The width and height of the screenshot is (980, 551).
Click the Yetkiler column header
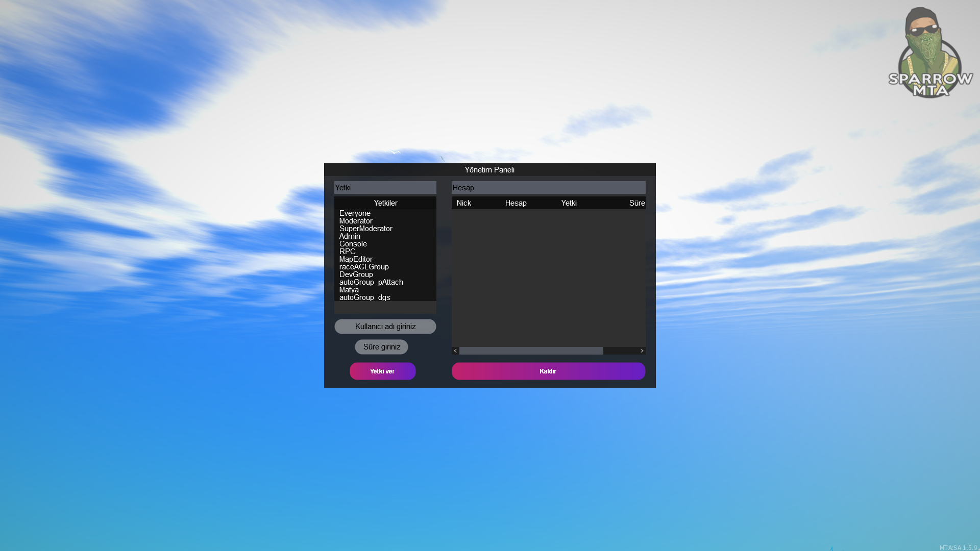pos(385,203)
